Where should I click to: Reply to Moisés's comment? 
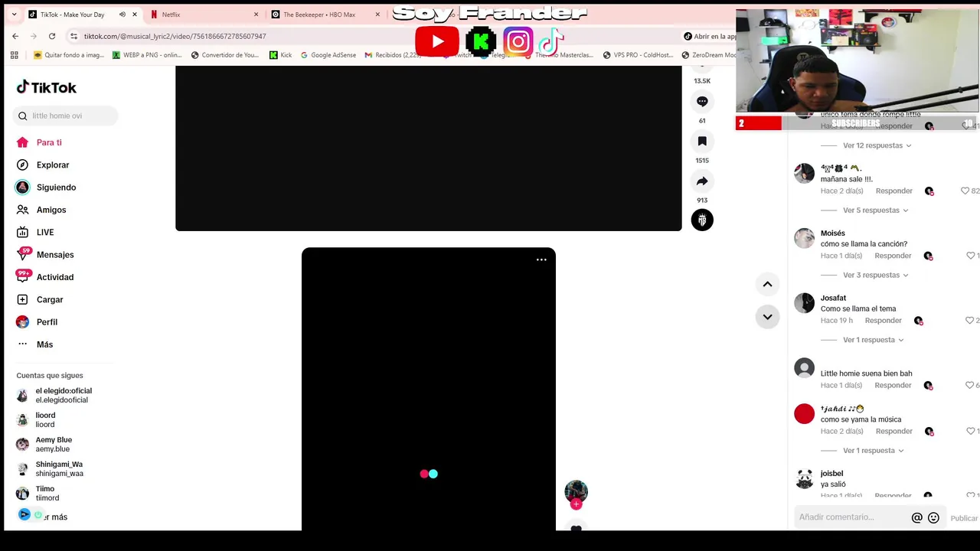893,256
